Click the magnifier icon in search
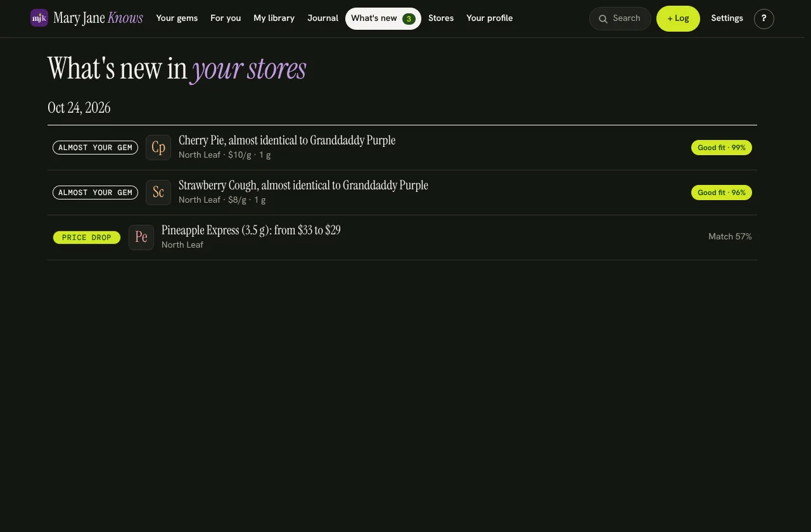Image resolution: width=811 pixels, height=532 pixels. (x=603, y=19)
